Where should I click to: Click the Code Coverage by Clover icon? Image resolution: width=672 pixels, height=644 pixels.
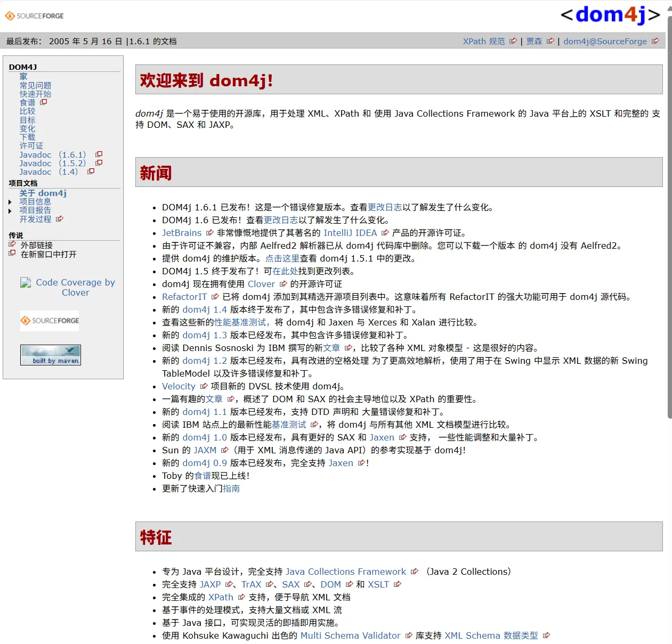point(26,283)
